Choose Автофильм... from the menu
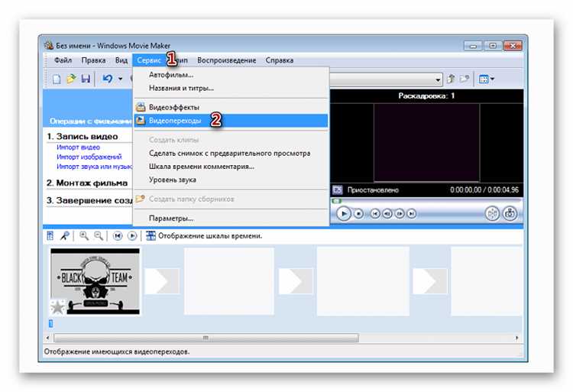573x392 pixels. pos(231,75)
